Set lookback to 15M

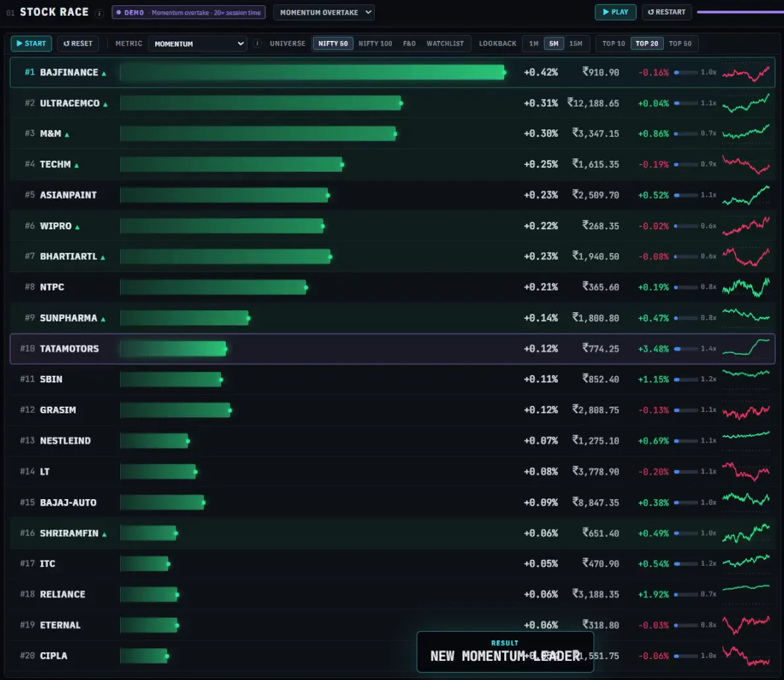tap(575, 44)
